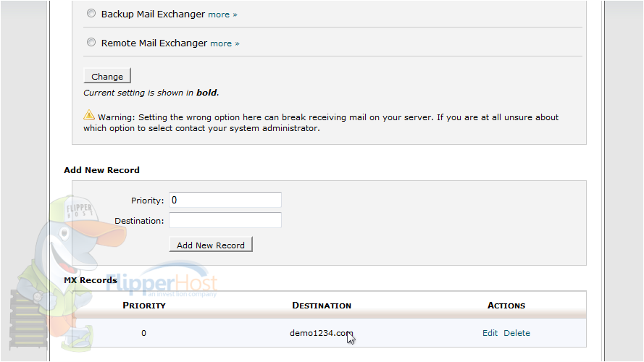Click the yellow warning triangle icon
The height and width of the screenshot is (362, 644).
[x=89, y=115]
